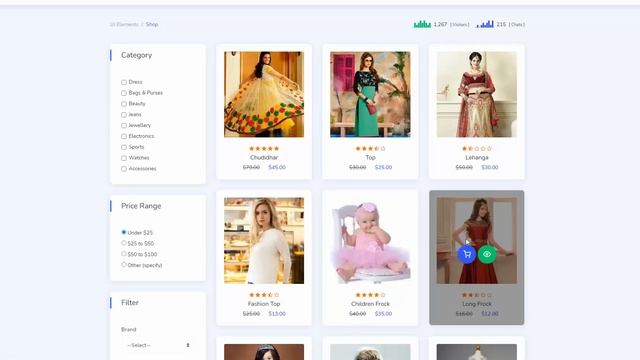Click the Price Range panel heading

141,206
